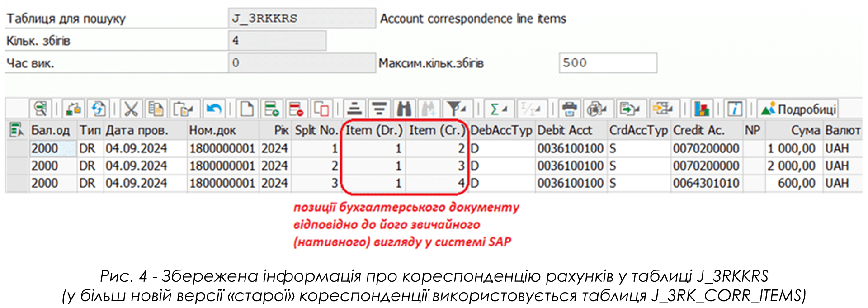The width and height of the screenshot is (868, 308).
Task: Click the Debit Acct column header
Action: (x=571, y=130)
